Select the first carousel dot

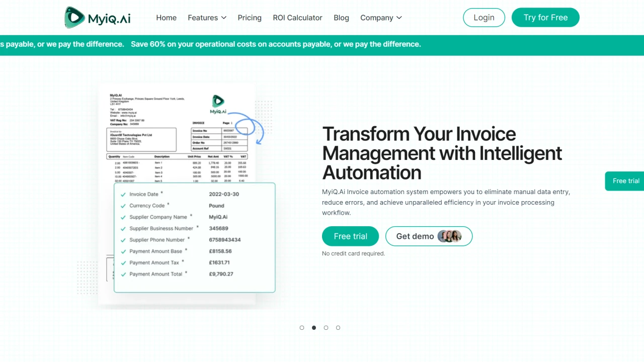[x=302, y=328]
